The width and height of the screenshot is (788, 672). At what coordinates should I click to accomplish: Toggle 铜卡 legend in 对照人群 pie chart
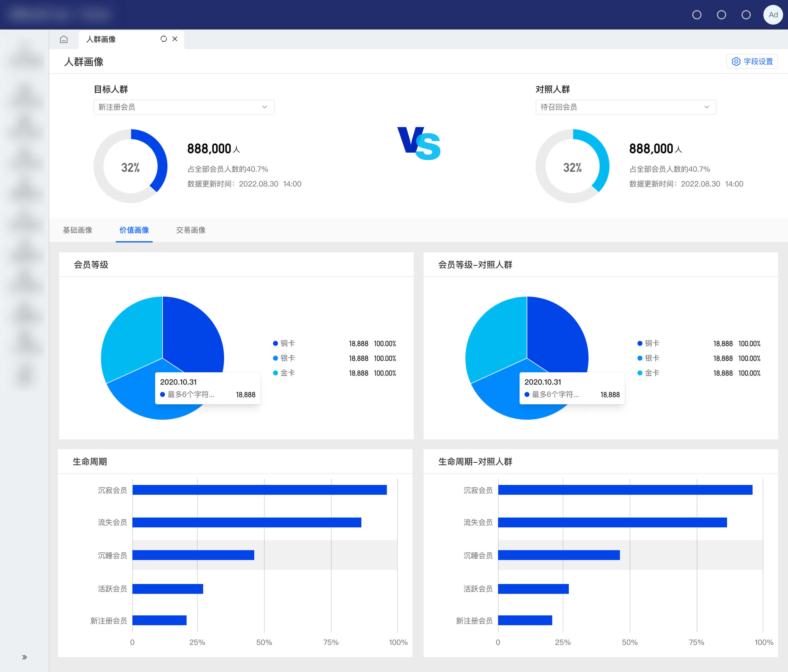(x=649, y=343)
